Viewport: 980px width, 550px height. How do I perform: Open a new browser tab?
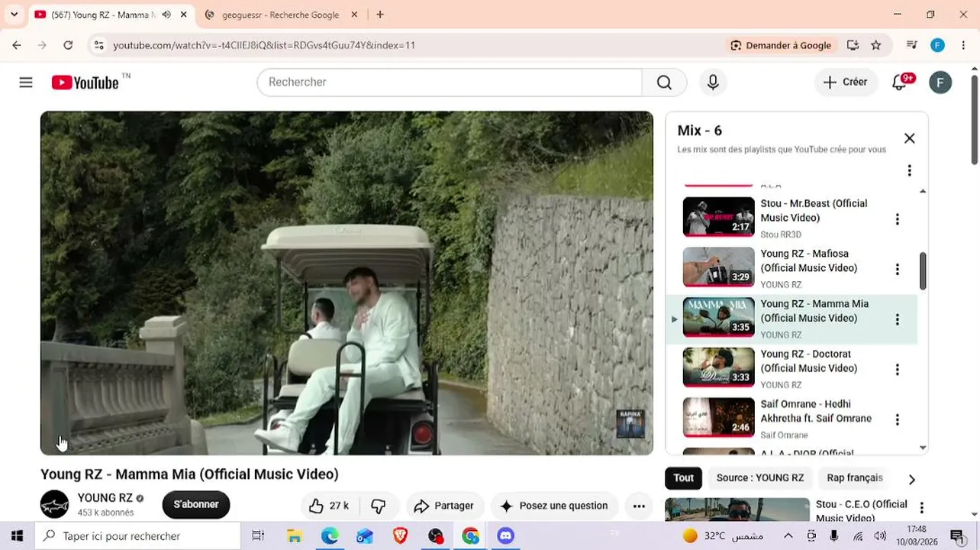380,15
